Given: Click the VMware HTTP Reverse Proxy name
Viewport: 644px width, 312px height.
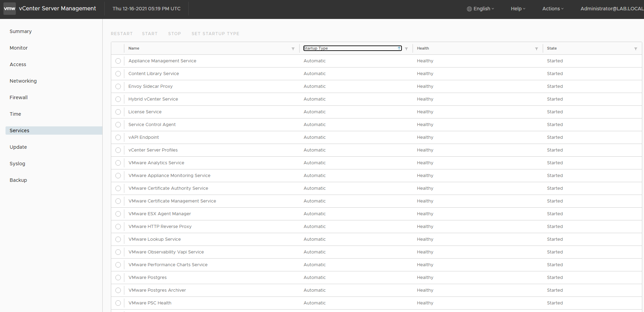Looking at the screenshot, I should click(x=160, y=227).
